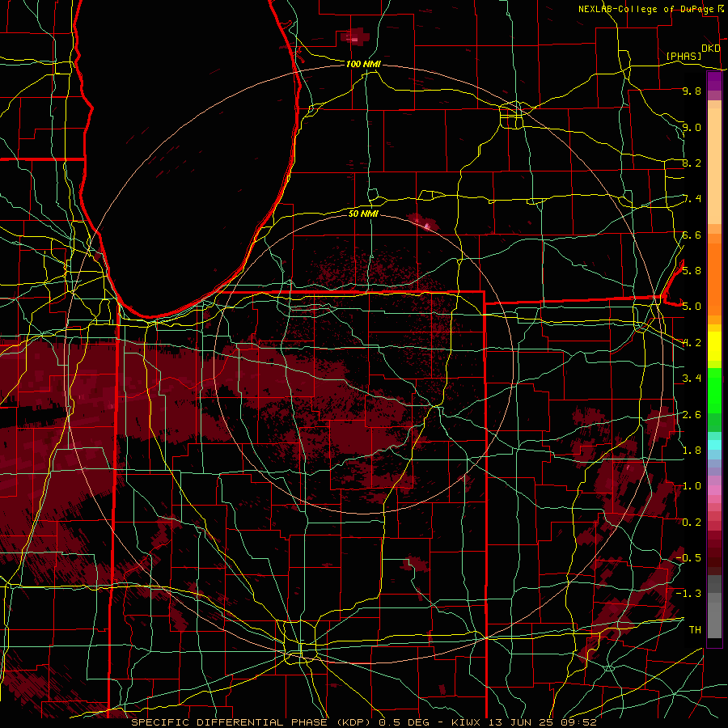Click the -1.3 scale value
This screenshot has height=728, width=728.
(x=688, y=594)
